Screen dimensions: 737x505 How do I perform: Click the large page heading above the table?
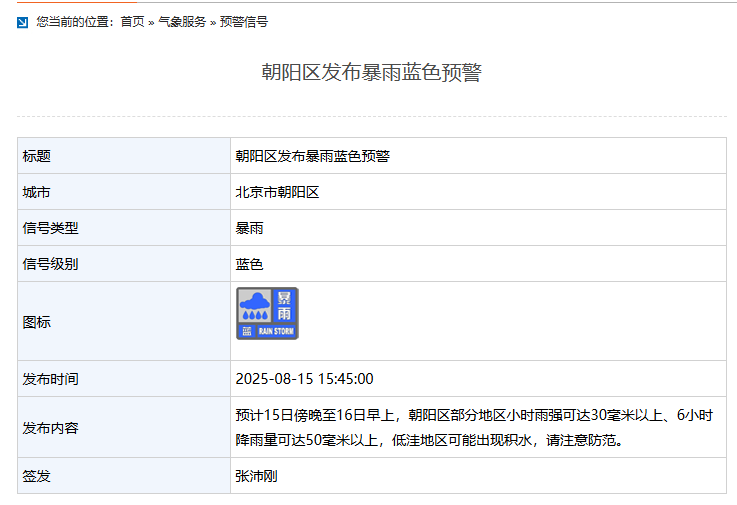(371, 73)
